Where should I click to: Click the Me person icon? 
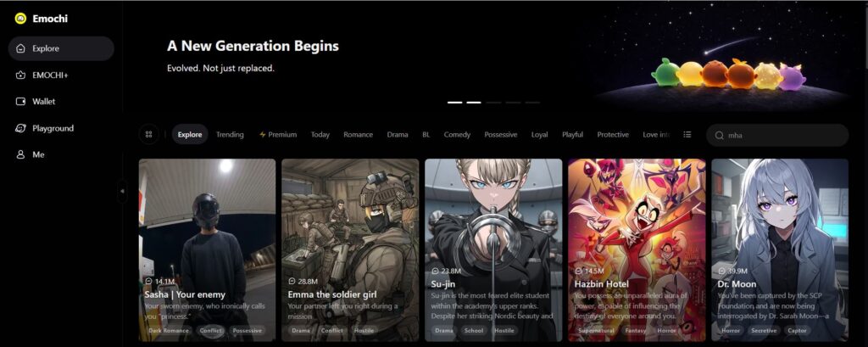[x=20, y=154]
